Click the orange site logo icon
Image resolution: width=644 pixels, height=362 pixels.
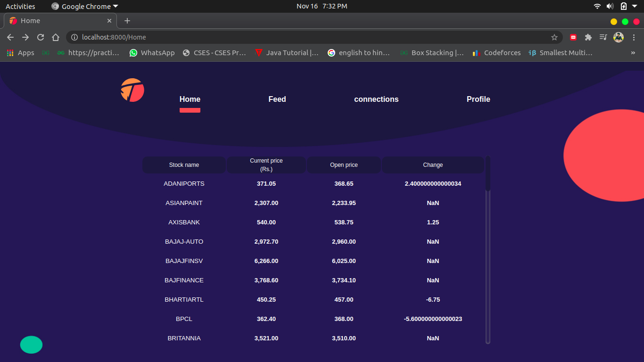tap(132, 90)
